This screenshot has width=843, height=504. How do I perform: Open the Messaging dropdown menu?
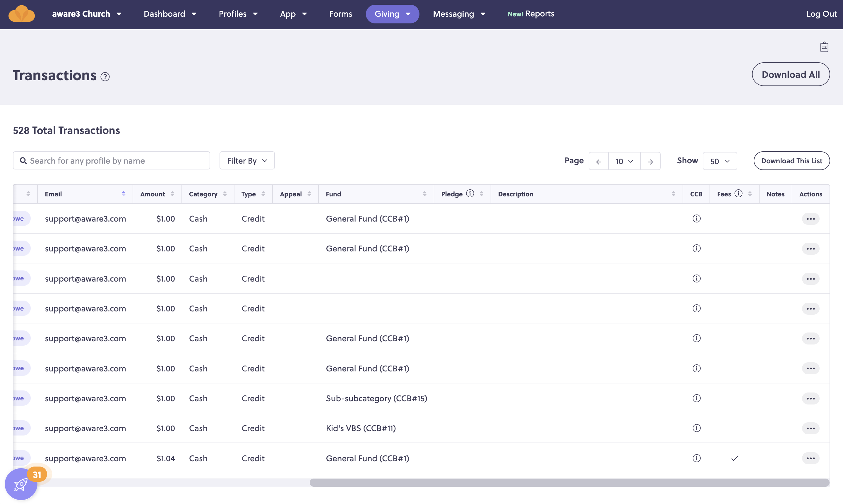coord(459,14)
